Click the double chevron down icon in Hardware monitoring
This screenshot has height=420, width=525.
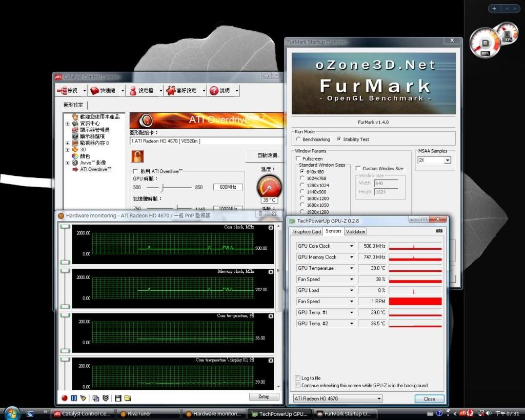point(106,398)
